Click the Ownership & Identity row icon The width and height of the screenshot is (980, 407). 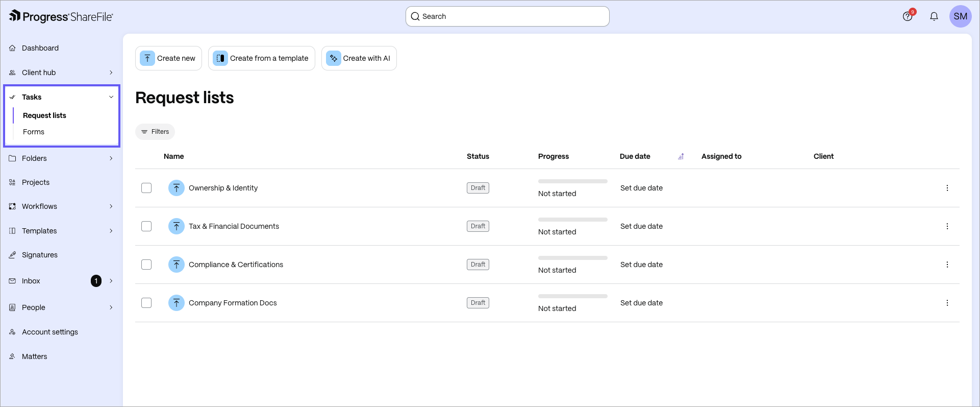pyautogui.click(x=177, y=188)
